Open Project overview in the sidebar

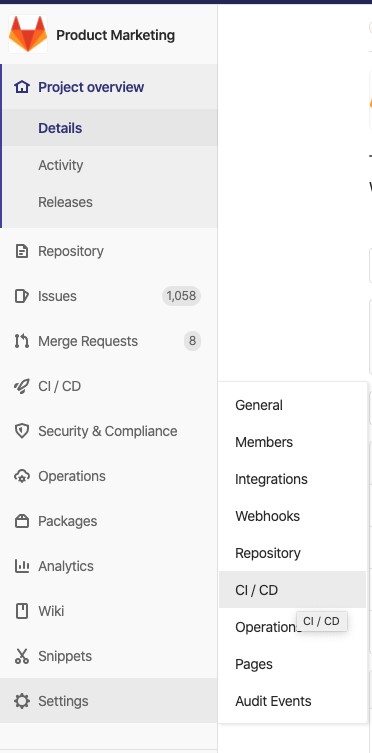pos(91,87)
